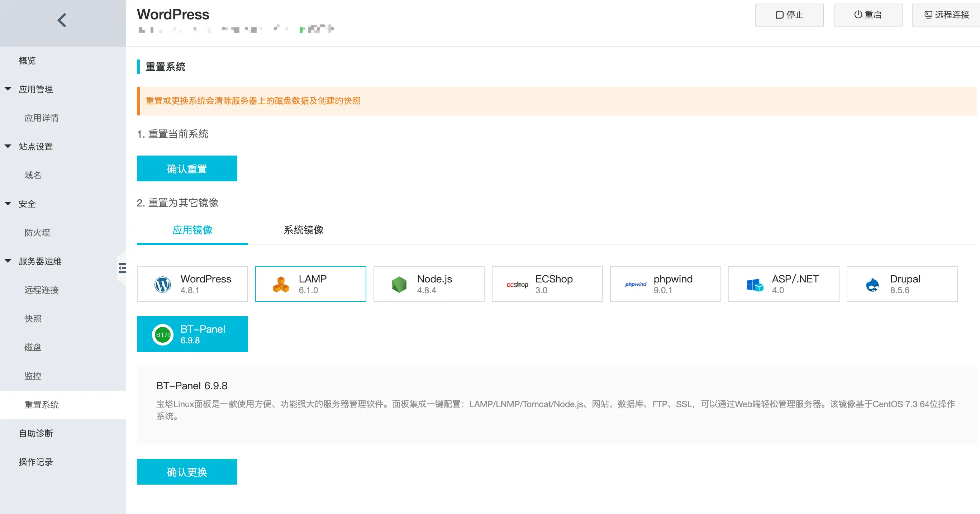980x514 pixels.
Task: Choose the Node.js hexagon icon
Action: (x=399, y=284)
